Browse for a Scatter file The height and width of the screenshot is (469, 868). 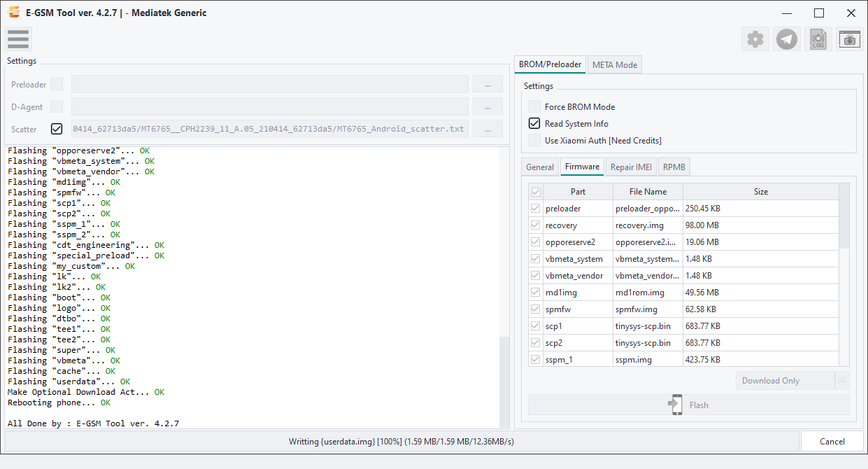(488, 129)
